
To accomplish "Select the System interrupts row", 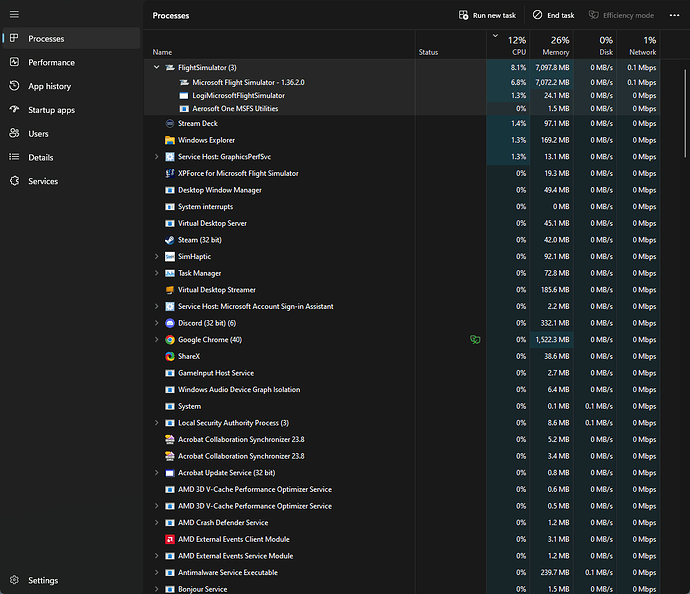I will point(402,207).
